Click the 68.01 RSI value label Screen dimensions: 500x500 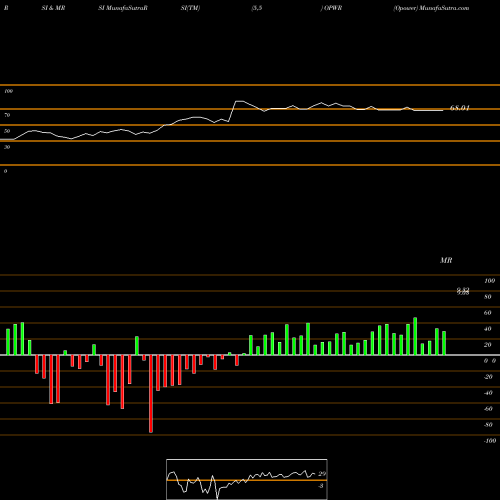click(459, 108)
